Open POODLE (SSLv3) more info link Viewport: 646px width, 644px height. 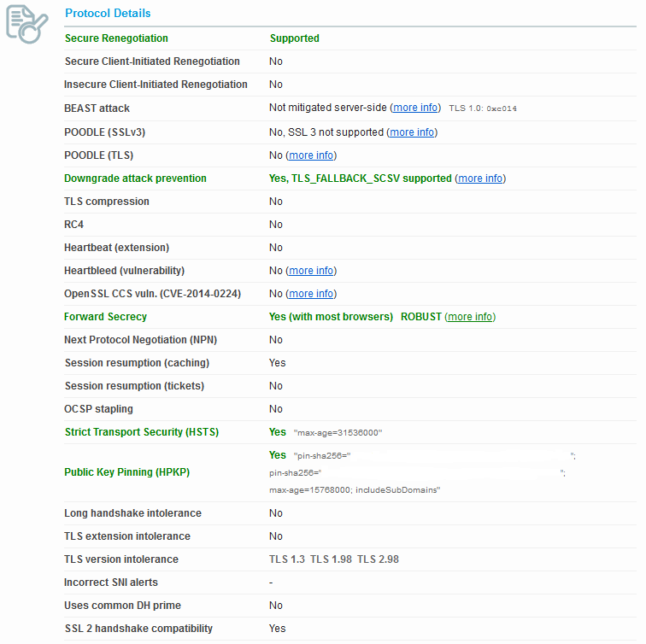(x=412, y=132)
